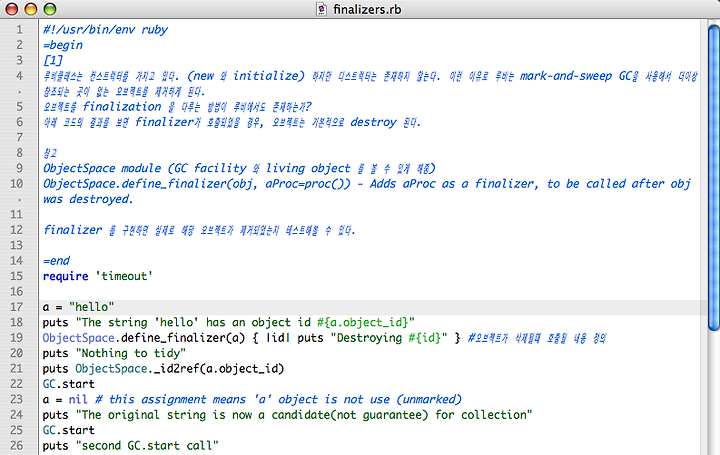Image resolution: width=720 pixels, height=455 pixels.
Task: Click the vertical scrollbar thumb
Action: (714, 177)
